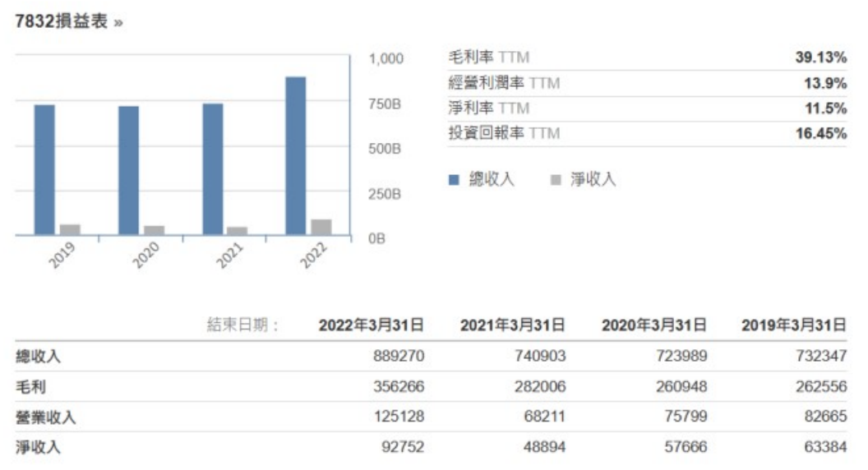Click the 總收入 value 889270
Viewport: 868px width, 470px height.
(398, 357)
